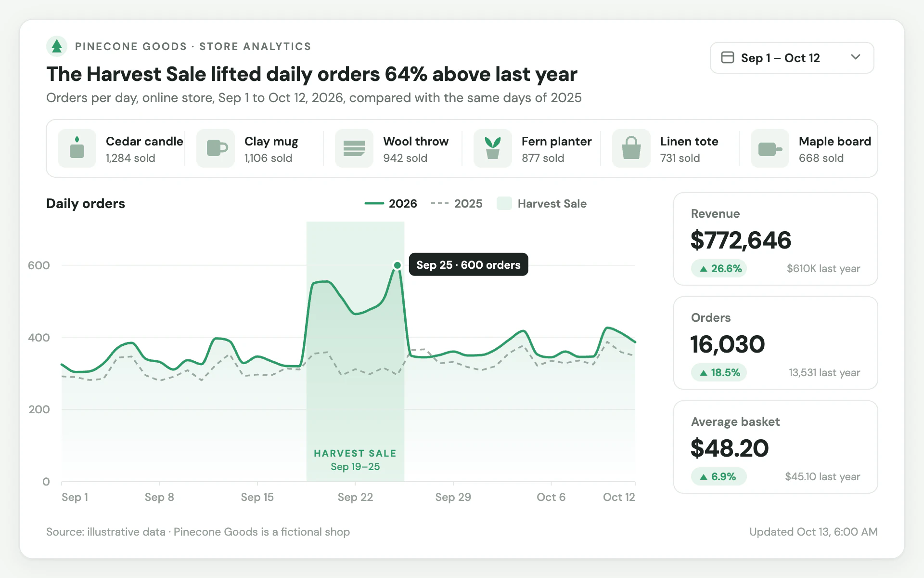Image resolution: width=924 pixels, height=578 pixels.
Task: Click the Cedar candle product icon
Action: (77, 148)
